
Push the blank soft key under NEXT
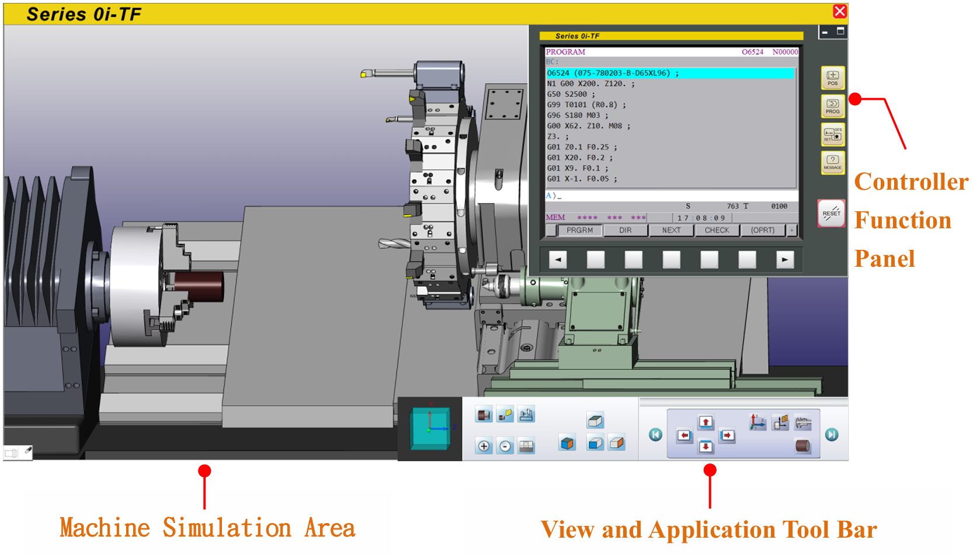[672, 260]
